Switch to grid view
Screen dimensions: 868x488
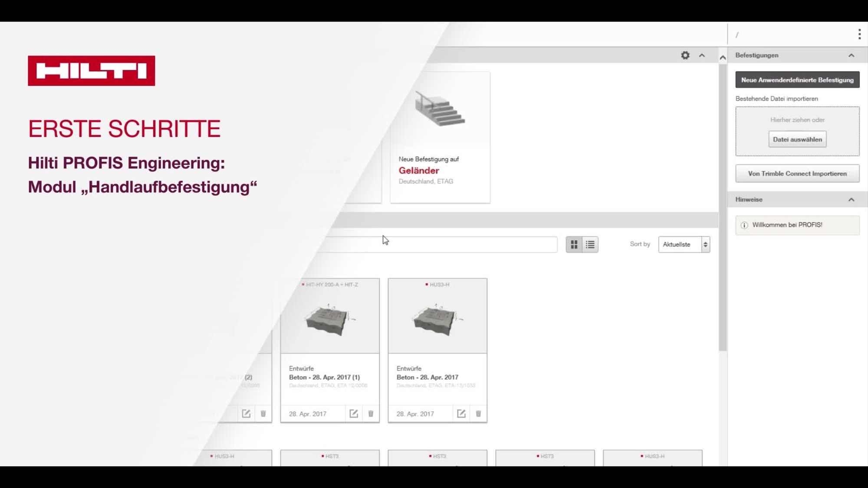pyautogui.click(x=574, y=244)
